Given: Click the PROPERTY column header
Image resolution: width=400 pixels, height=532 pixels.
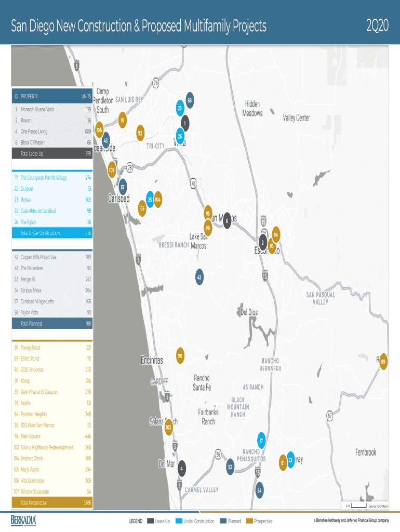Looking at the screenshot, I should tap(29, 97).
